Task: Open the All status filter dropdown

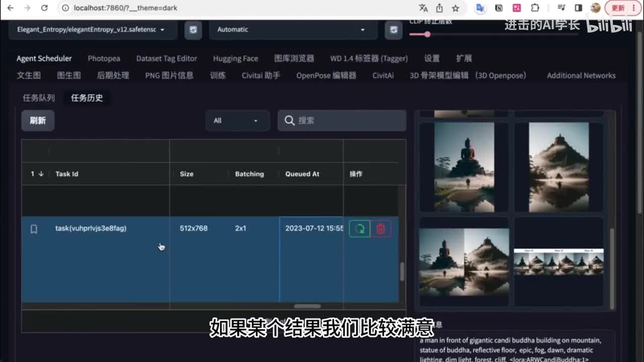Action: [x=236, y=121]
